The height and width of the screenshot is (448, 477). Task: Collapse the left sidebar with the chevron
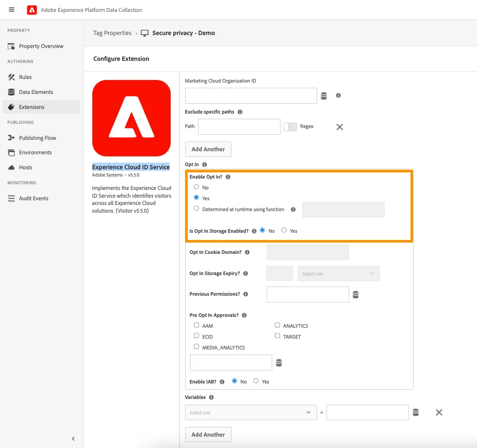pos(72,438)
